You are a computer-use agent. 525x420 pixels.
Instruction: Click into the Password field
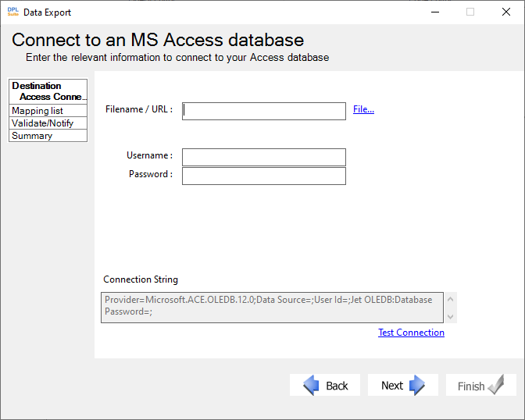(264, 176)
